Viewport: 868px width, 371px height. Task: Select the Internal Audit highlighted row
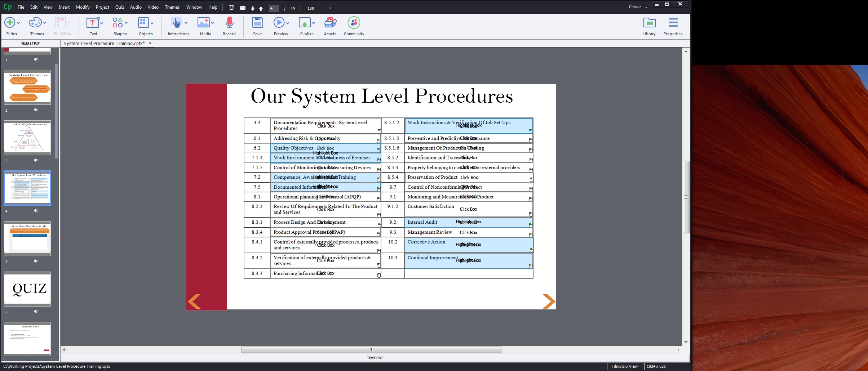(469, 223)
